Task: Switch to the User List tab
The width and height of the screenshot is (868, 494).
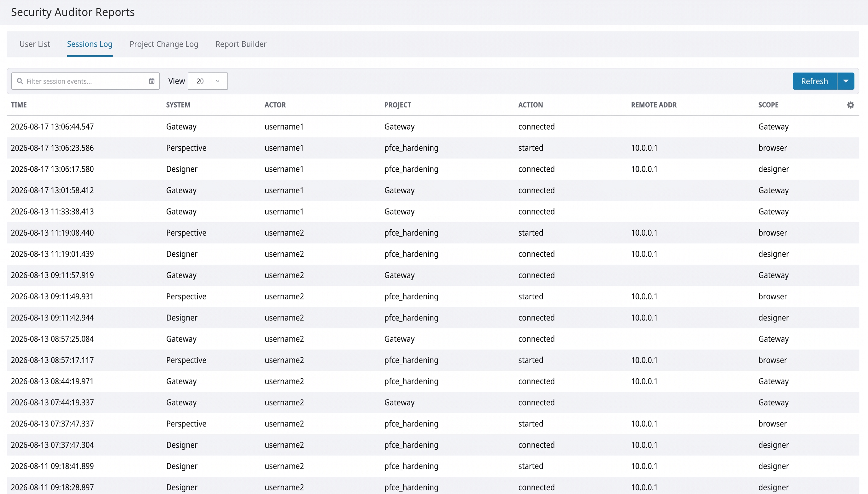Action: (x=35, y=44)
